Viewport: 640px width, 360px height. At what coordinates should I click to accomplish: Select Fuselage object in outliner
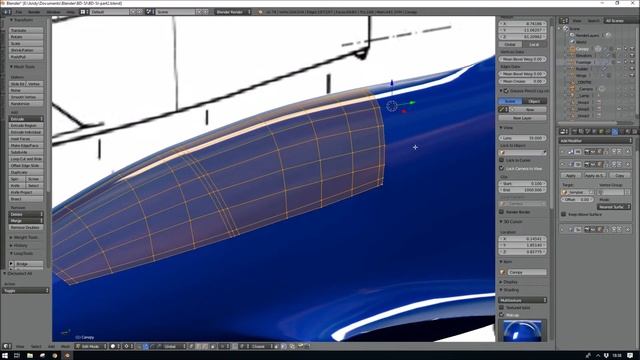(x=583, y=62)
